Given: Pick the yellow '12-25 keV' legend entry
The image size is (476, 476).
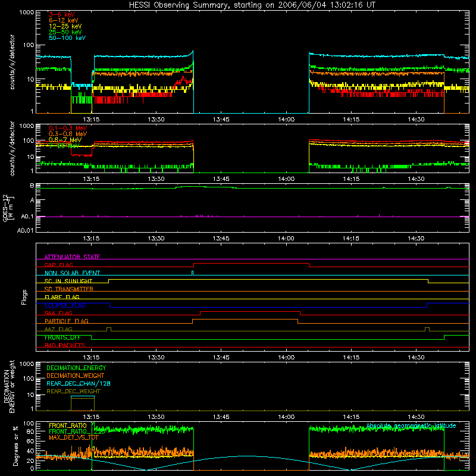Looking at the screenshot, I should coord(65,26).
